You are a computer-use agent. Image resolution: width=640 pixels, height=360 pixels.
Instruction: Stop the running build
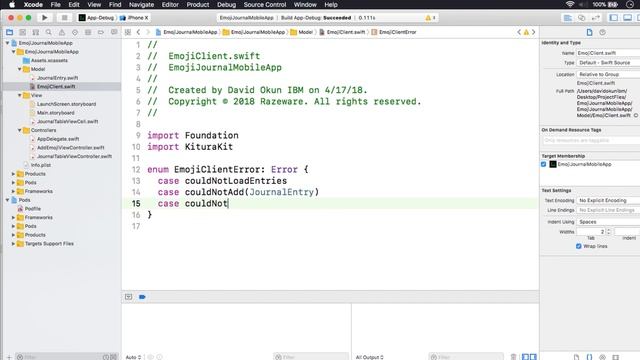click(64, 18)
